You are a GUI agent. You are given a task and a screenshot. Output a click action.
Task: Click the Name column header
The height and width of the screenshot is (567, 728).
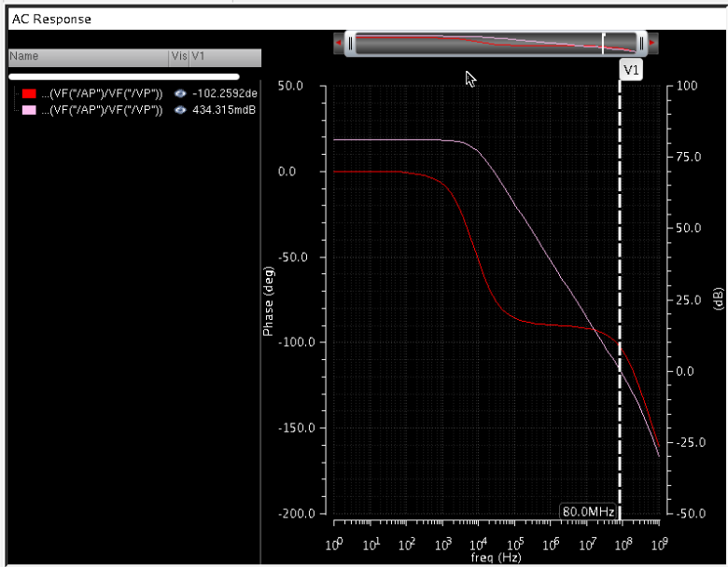(24, 57)
